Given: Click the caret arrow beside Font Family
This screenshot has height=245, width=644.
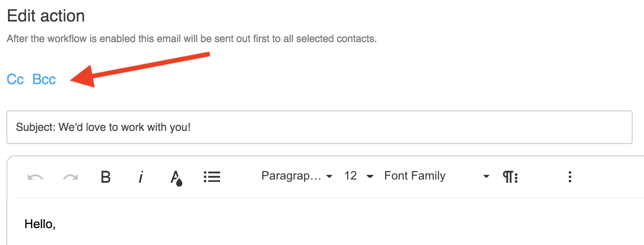Looking at the screenshot, I should (x=486, y=177).
